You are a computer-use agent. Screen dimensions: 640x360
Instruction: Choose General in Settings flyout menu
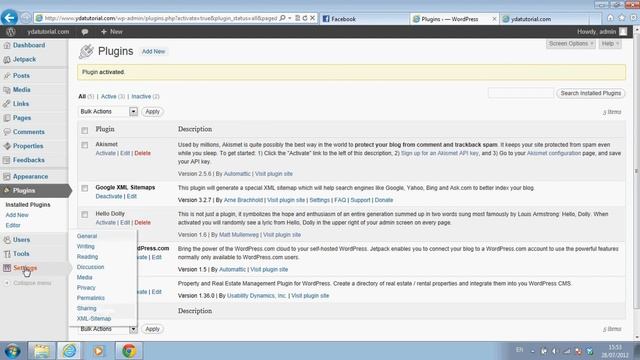click(x=87, y=236)
